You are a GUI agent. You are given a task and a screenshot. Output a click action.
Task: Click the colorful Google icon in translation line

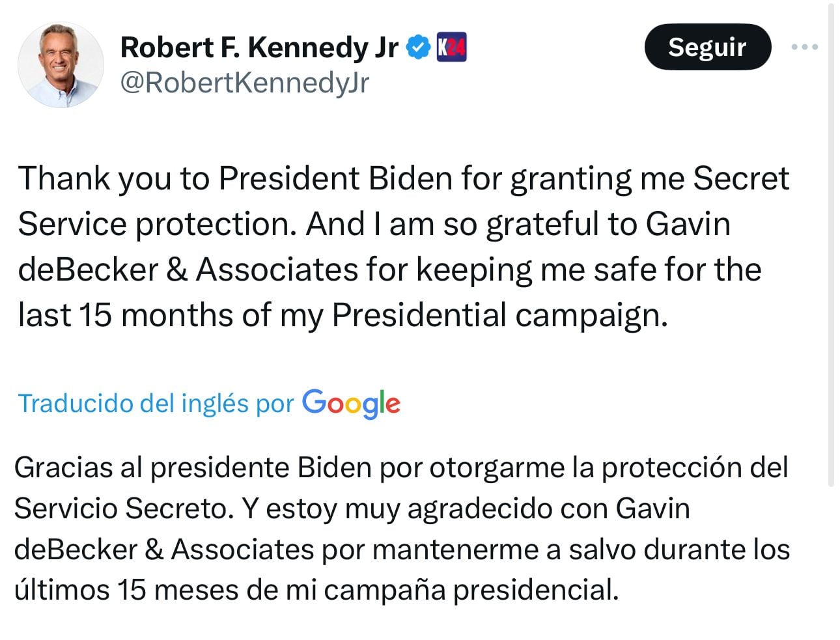click(350, 404)
